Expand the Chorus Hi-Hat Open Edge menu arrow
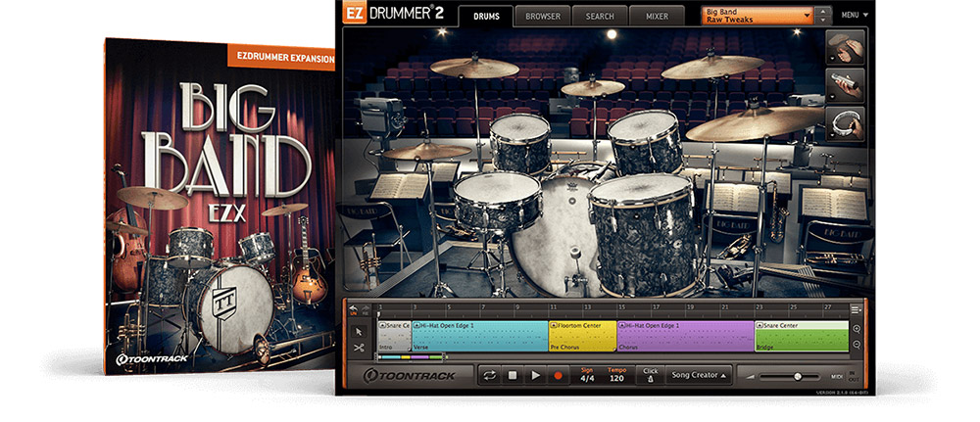Screen dimensions: 980x422 622,325
